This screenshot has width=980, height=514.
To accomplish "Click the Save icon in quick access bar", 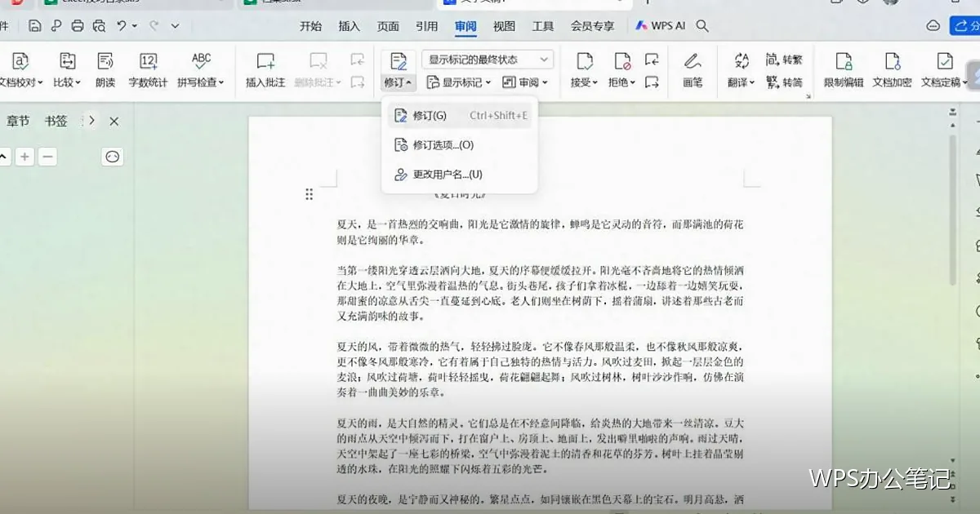I will coord(34,26).
